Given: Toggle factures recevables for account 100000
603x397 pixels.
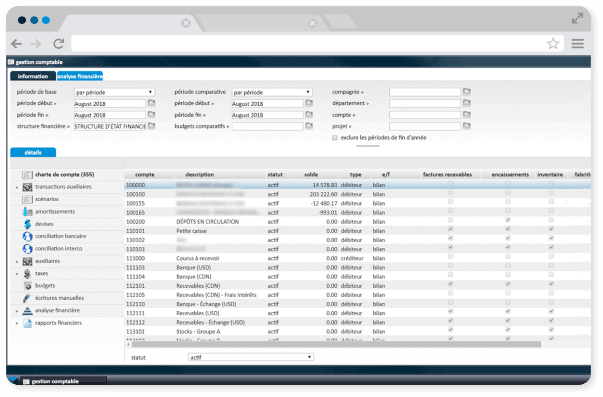Looking at the screenshot, I should pyautogui.click(x=450, y=183).
